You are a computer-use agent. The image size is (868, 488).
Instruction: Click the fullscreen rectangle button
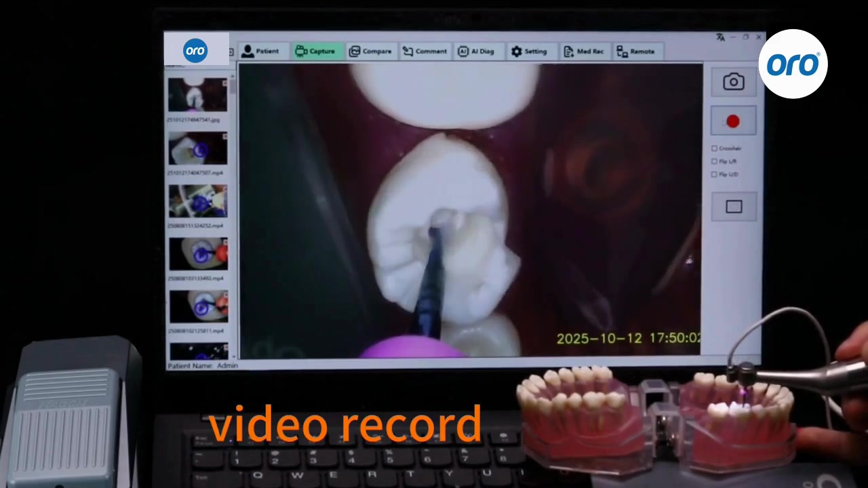[x=734, y=207]
